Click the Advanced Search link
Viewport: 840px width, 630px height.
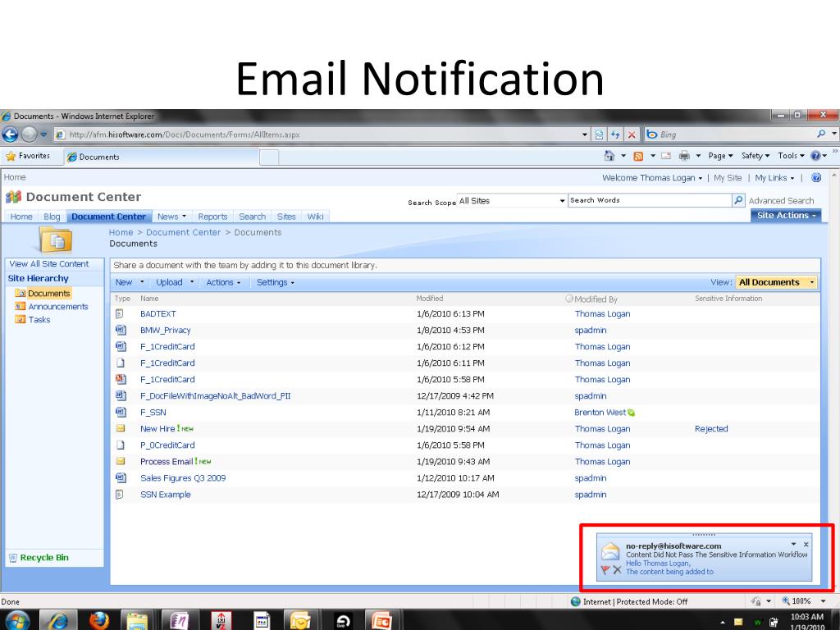[781, 200]
